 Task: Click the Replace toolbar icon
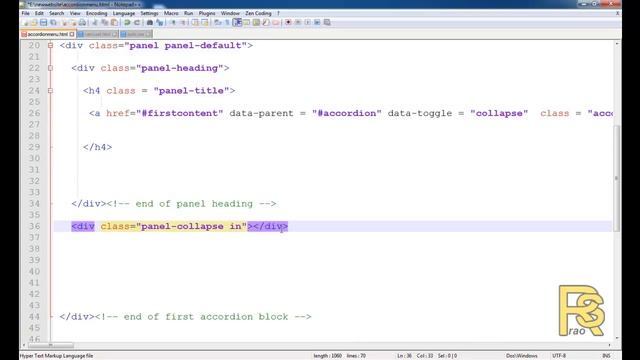(160, 22)
